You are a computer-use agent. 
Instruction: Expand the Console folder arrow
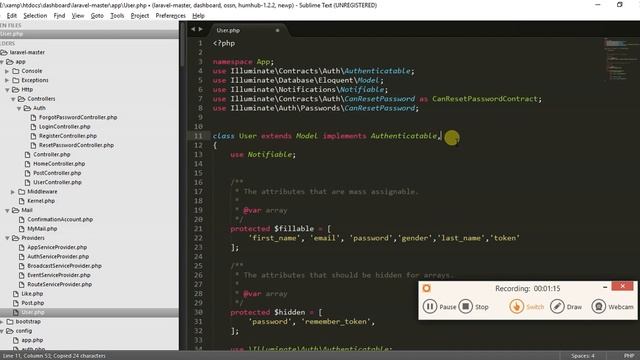[7, 71]
